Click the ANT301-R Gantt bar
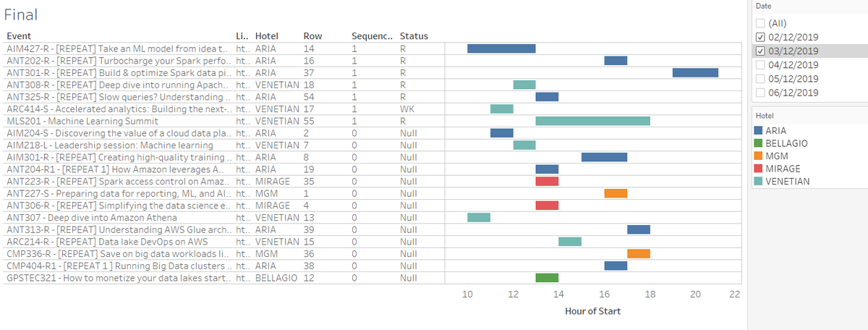 pos(695,72)
